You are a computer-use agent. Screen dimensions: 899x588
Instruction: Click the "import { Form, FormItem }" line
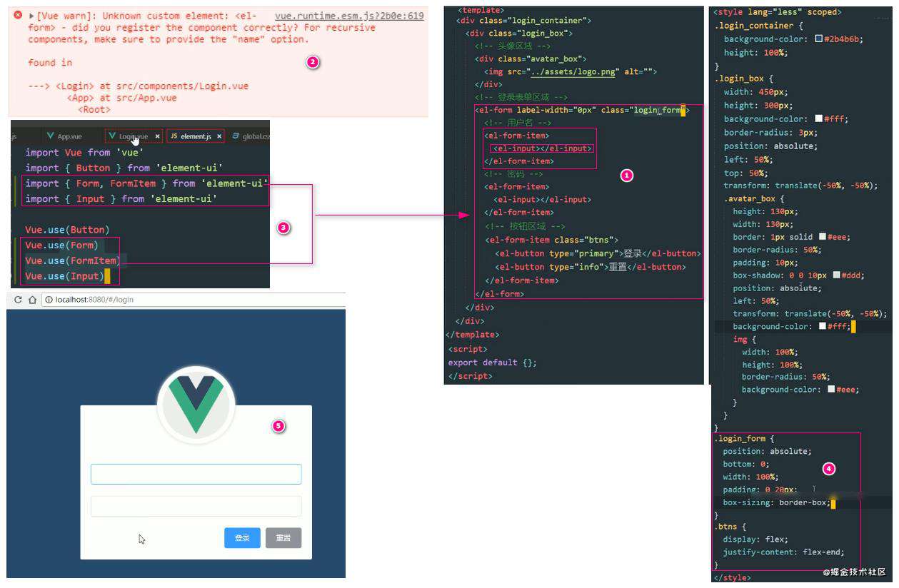[x=146, y=184]
